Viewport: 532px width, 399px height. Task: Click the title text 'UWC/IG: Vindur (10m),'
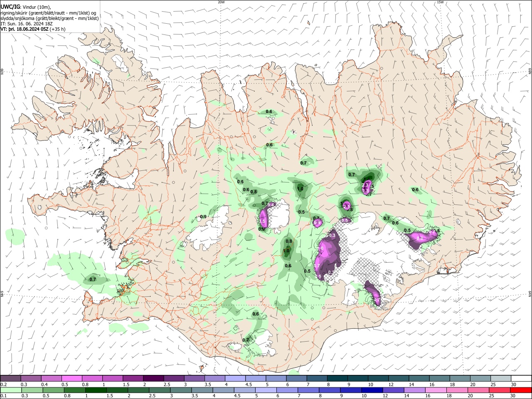25,7
